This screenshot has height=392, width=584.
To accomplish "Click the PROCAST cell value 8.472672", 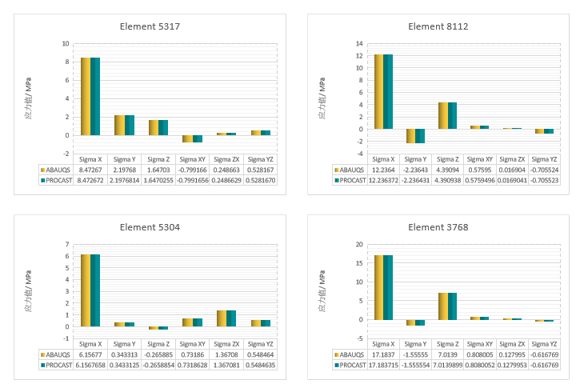I will click(90, 180).
